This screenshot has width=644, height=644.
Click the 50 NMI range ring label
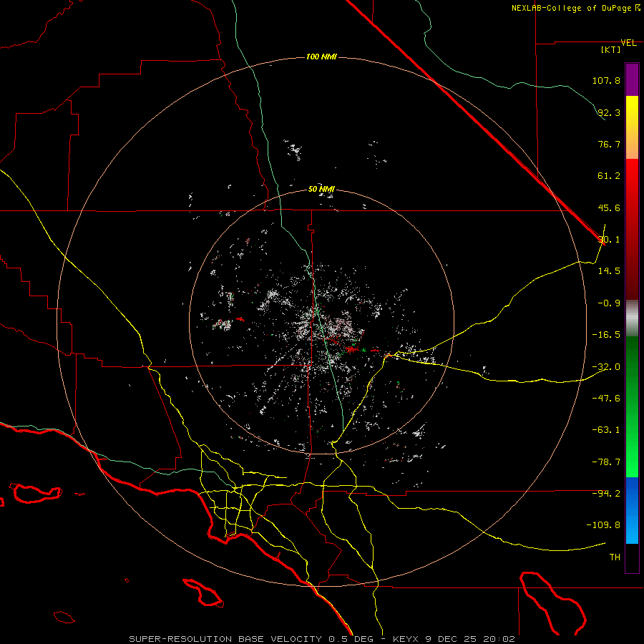tap(321, 189)
